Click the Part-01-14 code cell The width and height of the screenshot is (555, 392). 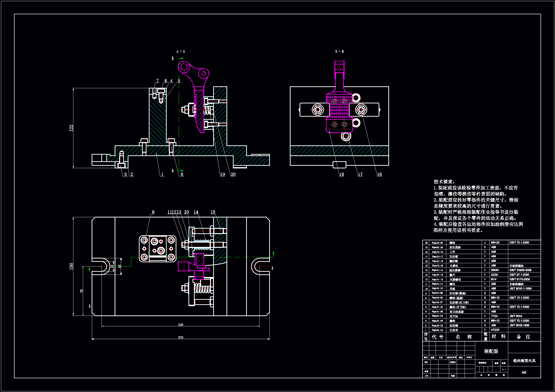(x=437, y=270)
